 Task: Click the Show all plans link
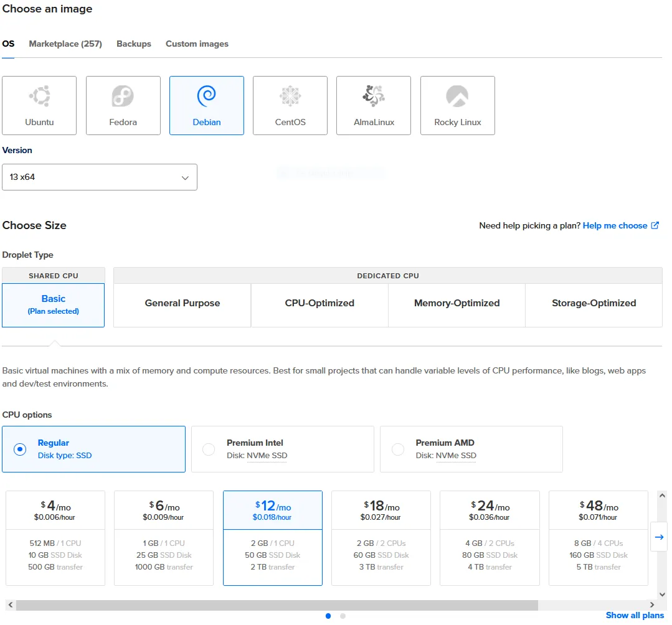pos(635,615)
